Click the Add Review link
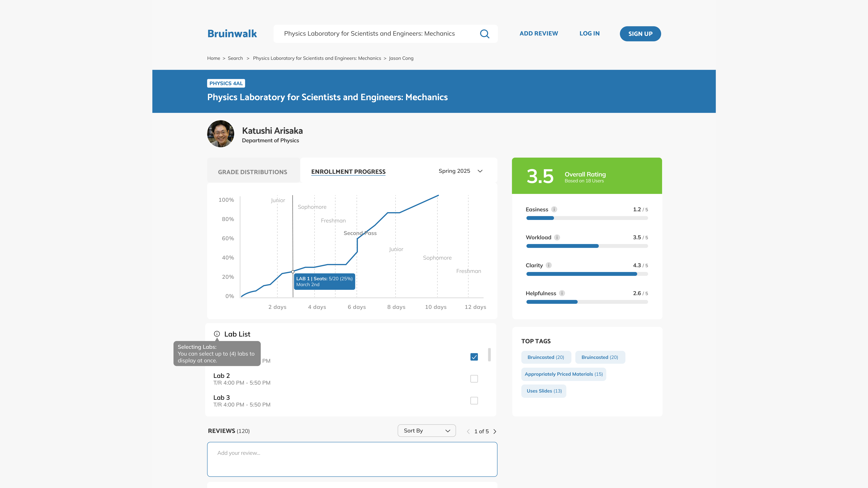This screenshot has width=868, height=488. click(538, 33)
